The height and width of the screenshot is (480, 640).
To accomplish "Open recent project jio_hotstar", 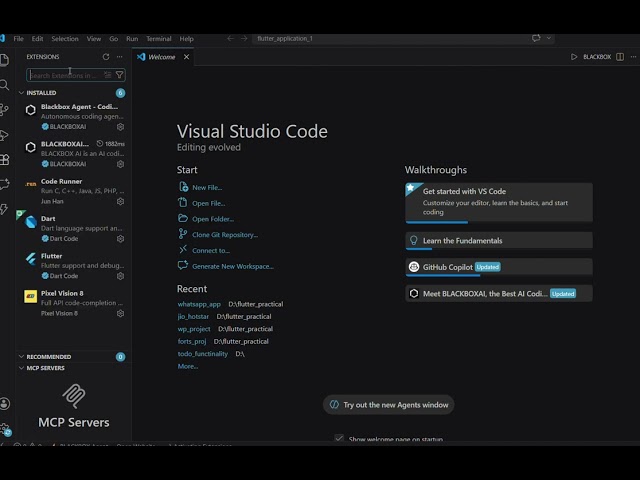I will click(193, 316).
